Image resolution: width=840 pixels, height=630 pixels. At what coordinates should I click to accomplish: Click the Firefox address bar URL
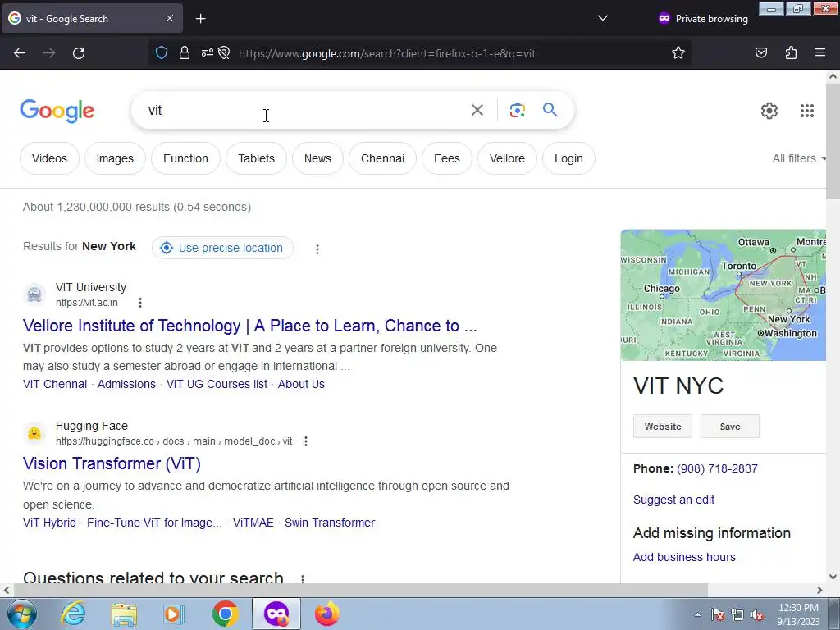pyautogui.click(x=387, y=53)
